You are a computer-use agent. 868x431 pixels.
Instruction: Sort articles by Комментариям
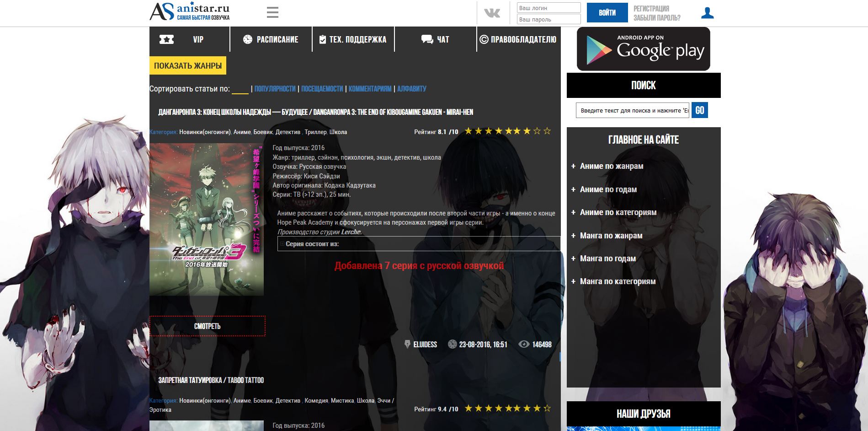[x=370, y=89]
